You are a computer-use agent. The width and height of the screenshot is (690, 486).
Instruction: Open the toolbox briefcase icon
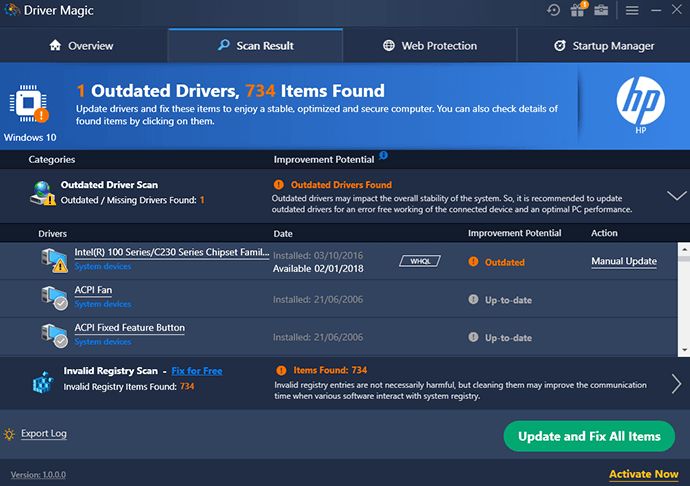coord(601,10)
